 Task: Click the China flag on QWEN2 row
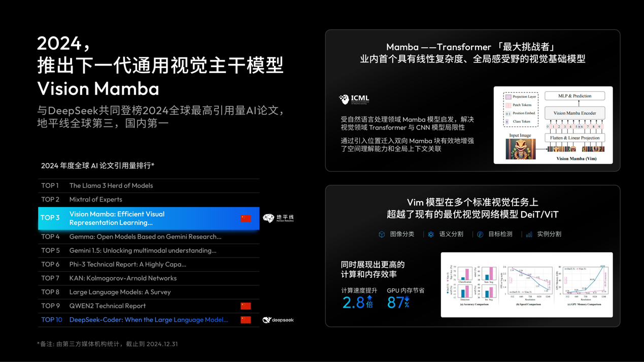click(246, 306)
